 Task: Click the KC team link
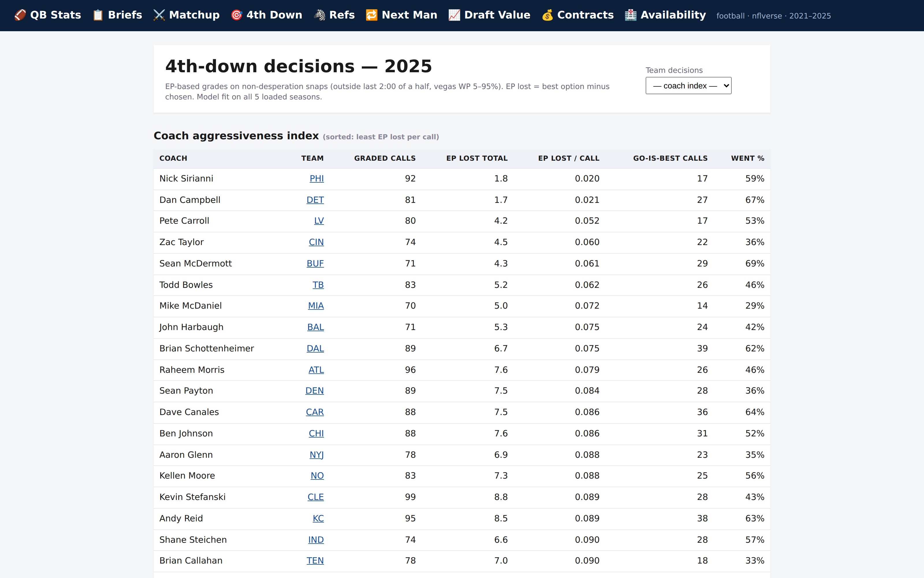coord(318,518)
